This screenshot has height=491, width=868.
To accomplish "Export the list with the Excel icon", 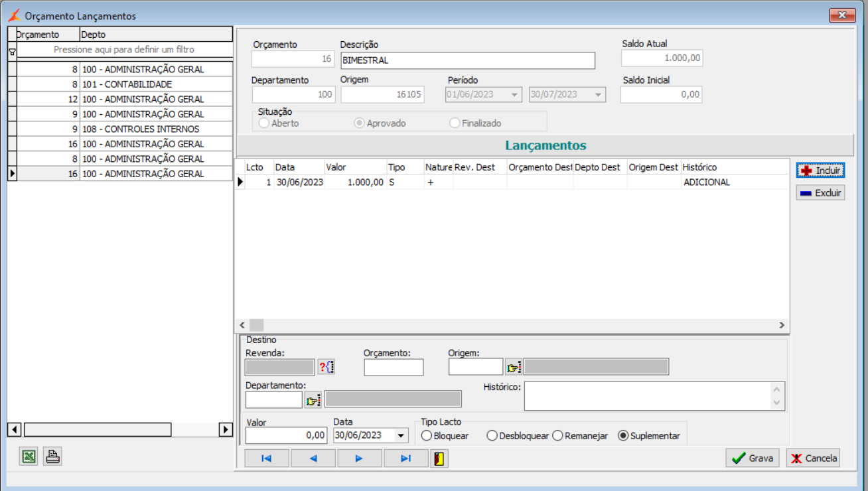I will pyautogui.click(x=29, y=456).
